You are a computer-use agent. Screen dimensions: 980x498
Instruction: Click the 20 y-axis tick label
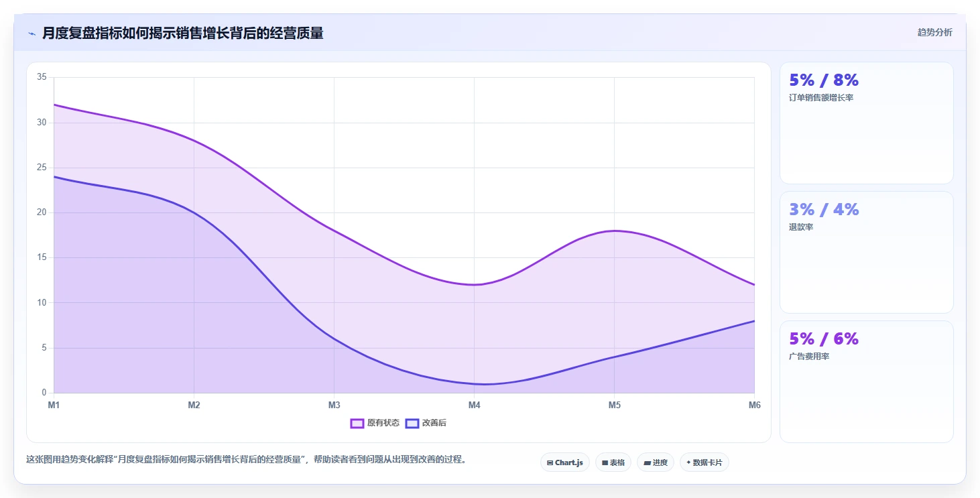pos(42,212)
